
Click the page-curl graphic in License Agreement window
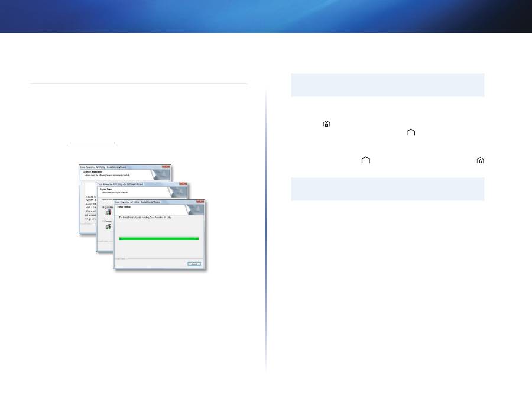162,176
